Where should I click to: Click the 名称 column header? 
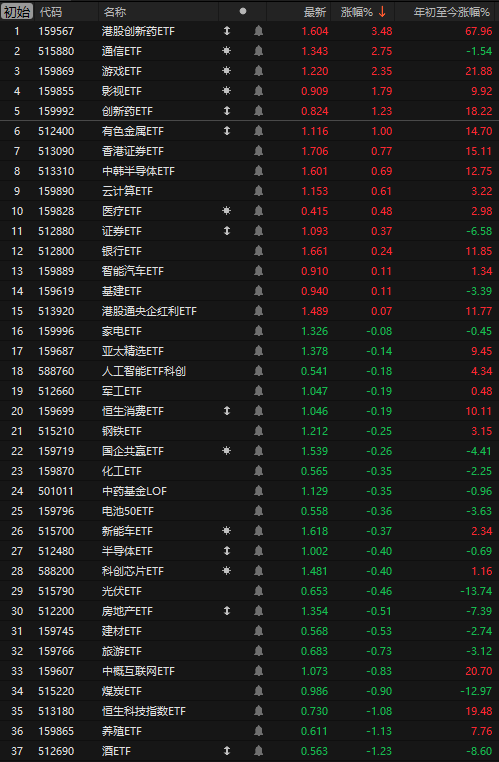pos(115,12)
